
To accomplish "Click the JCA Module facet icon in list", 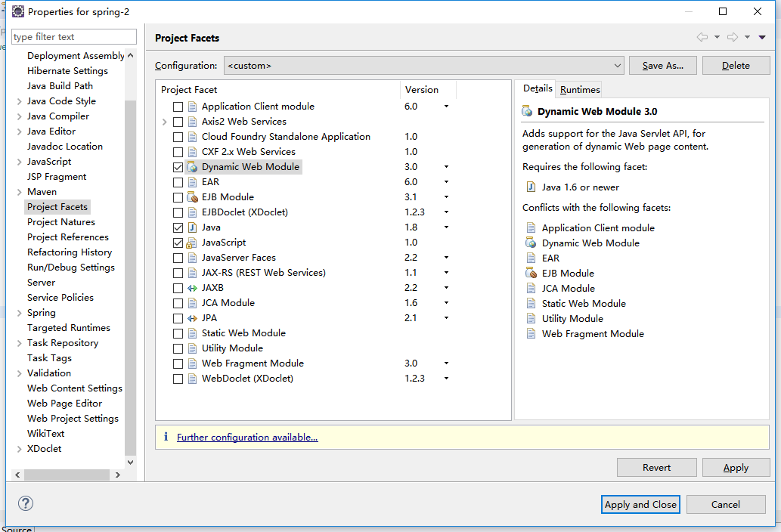I will tap(192, 303).
